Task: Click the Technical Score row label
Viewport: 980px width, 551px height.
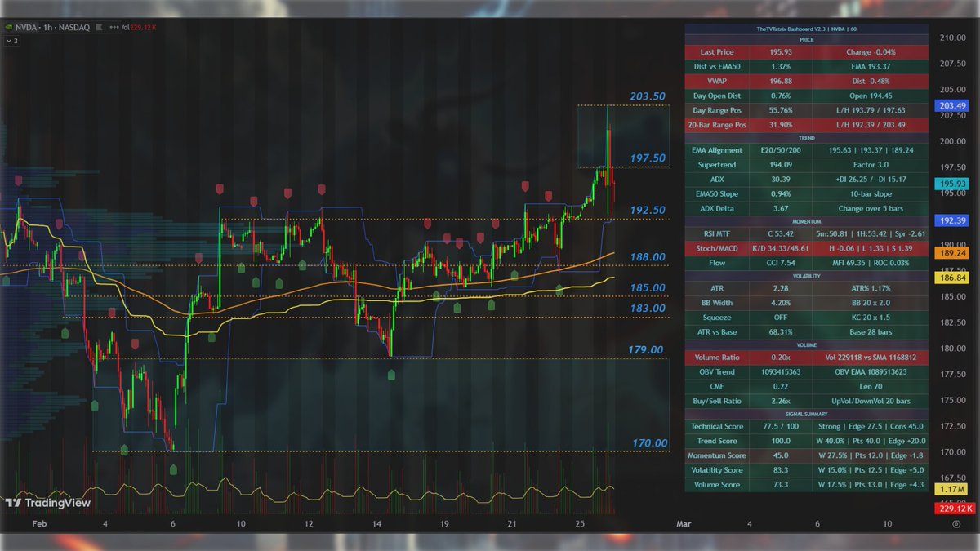Action: pyautogui.click(x=717, y=427)
